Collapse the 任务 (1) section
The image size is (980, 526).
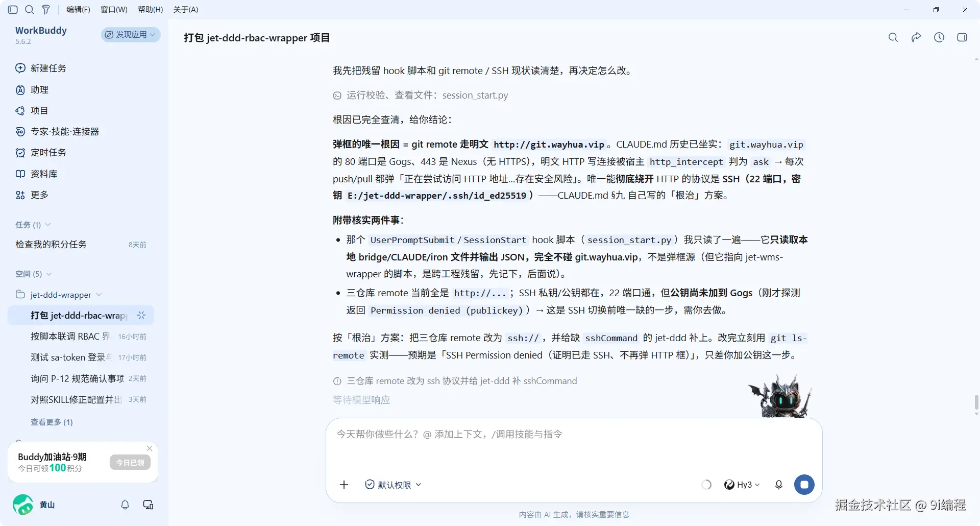tap(33, 225)
